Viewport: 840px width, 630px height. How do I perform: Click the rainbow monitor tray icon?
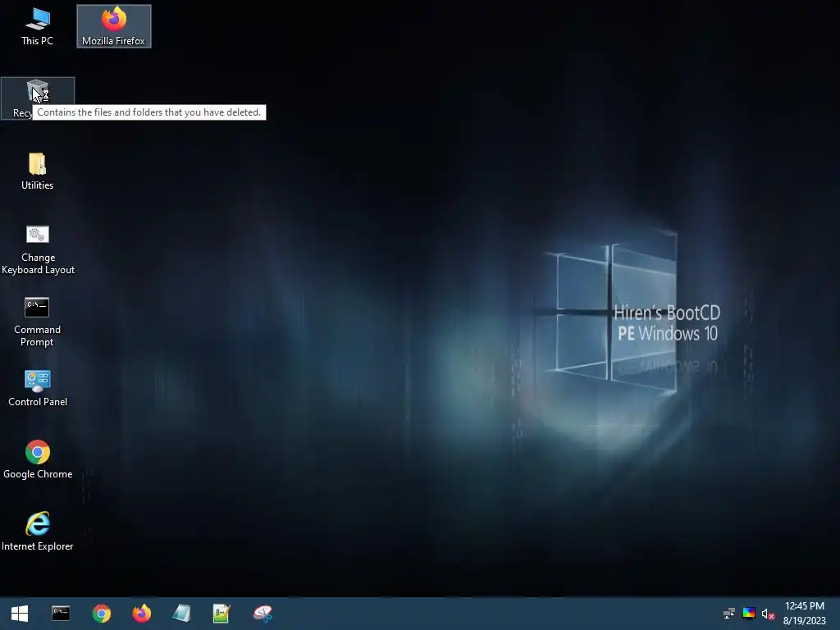[x=749, y=614]
